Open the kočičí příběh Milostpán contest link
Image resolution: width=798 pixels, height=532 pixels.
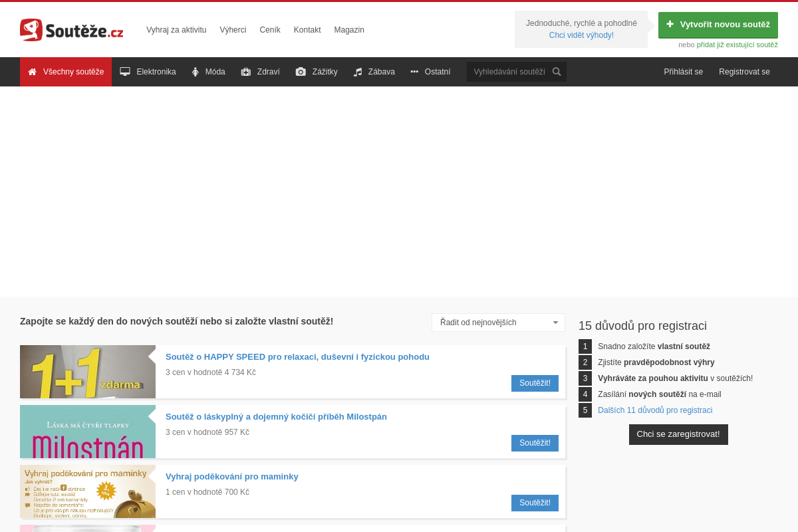pyautogui.click(x=276, y=417)
